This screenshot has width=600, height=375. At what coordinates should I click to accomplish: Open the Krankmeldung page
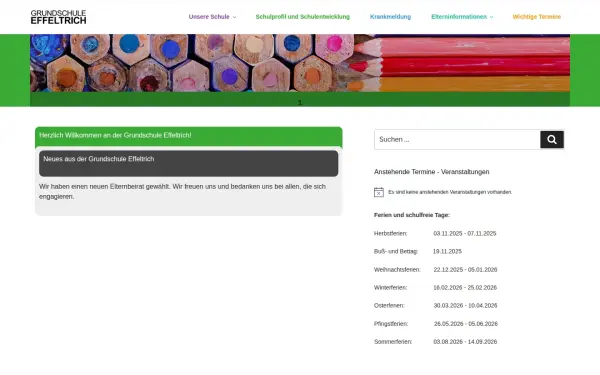point(390,17)
